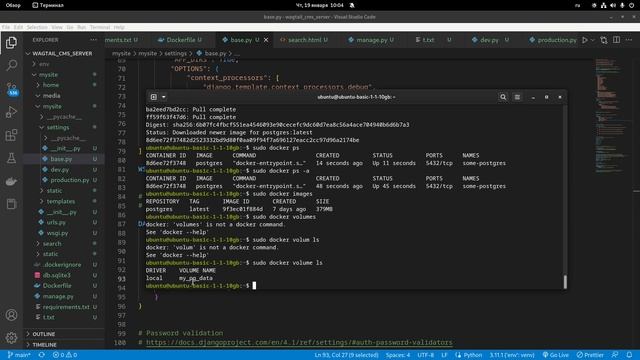Open Explorer views and more actions menu
This screenshot has width=640, height=360.
coord(93,40)
